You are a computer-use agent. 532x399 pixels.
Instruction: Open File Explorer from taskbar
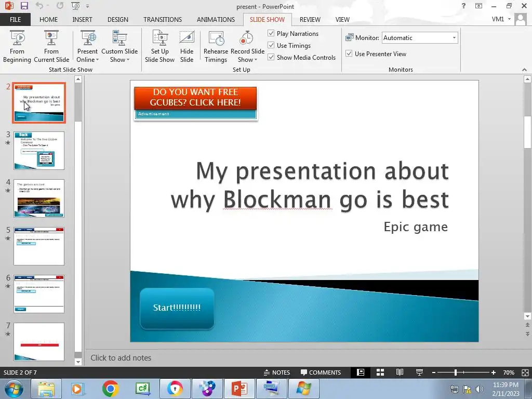[46, 389]
